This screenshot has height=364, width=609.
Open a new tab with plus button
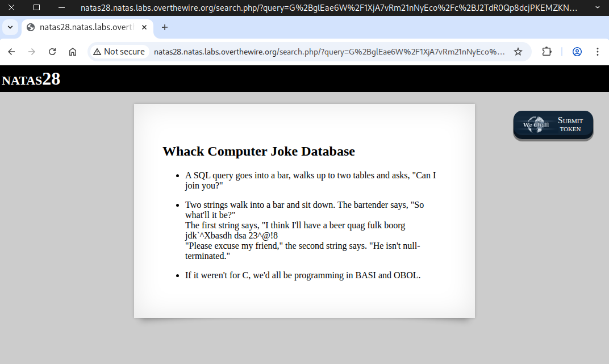(x=165, y=27)
